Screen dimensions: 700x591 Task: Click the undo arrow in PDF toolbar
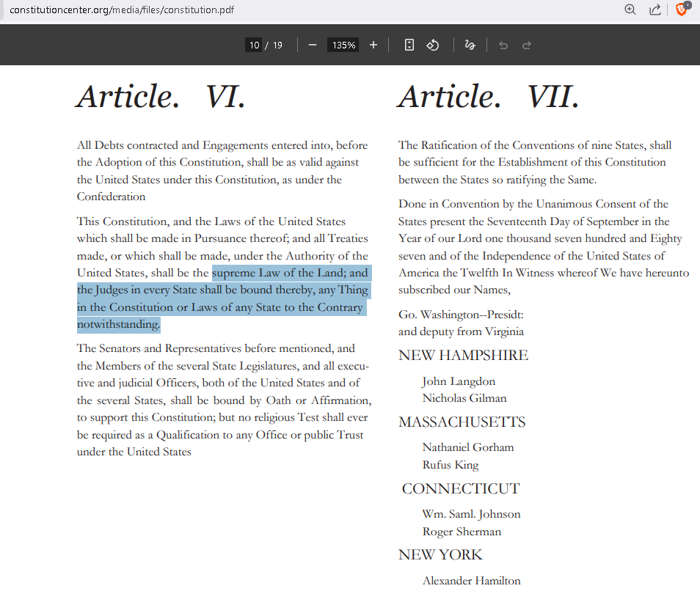(503, 45)
